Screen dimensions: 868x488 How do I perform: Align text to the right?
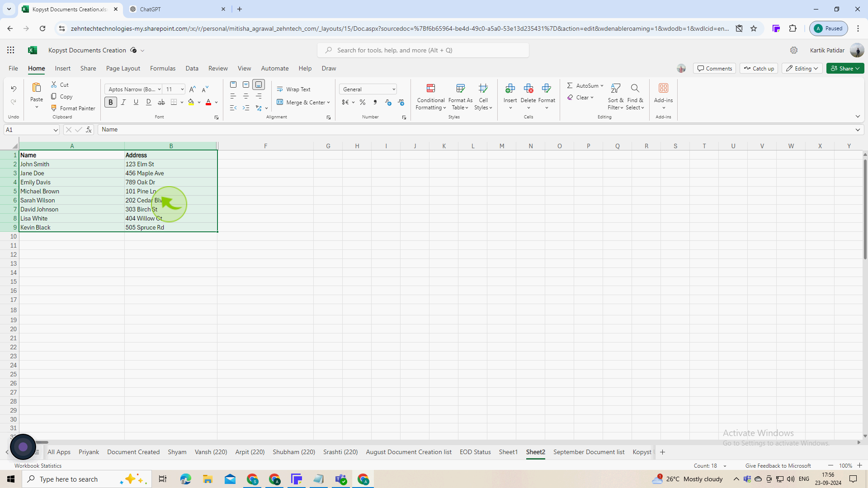[x=259, y=96]
